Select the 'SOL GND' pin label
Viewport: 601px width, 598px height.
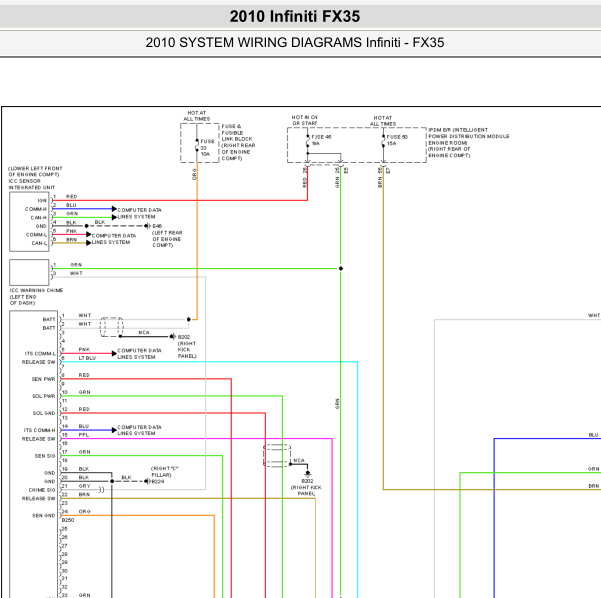[44, 413]
